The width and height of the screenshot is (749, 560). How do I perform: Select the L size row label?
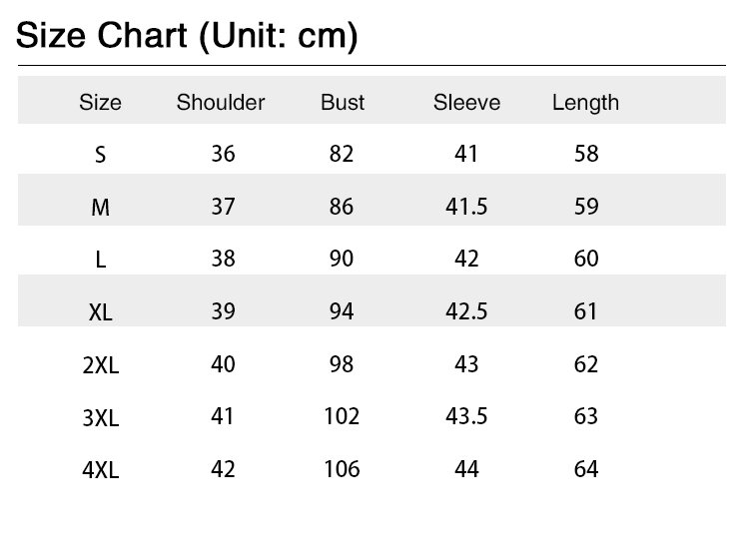pyautogui.click(x=100, y=260)
